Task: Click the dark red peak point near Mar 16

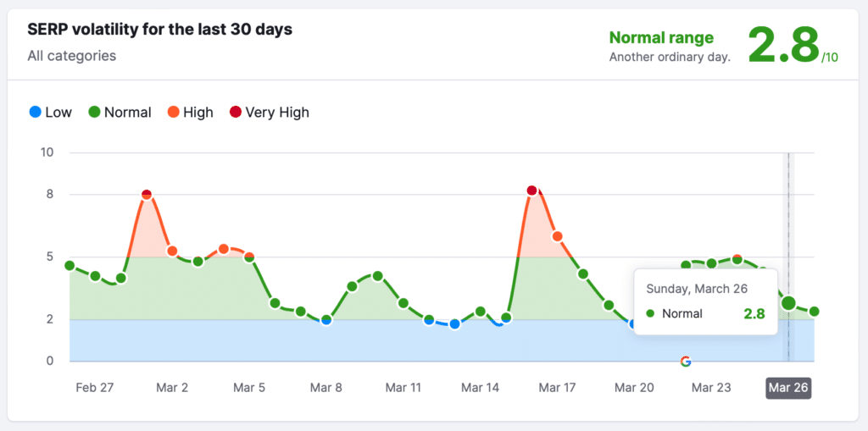Action: (x=531, y=191)
